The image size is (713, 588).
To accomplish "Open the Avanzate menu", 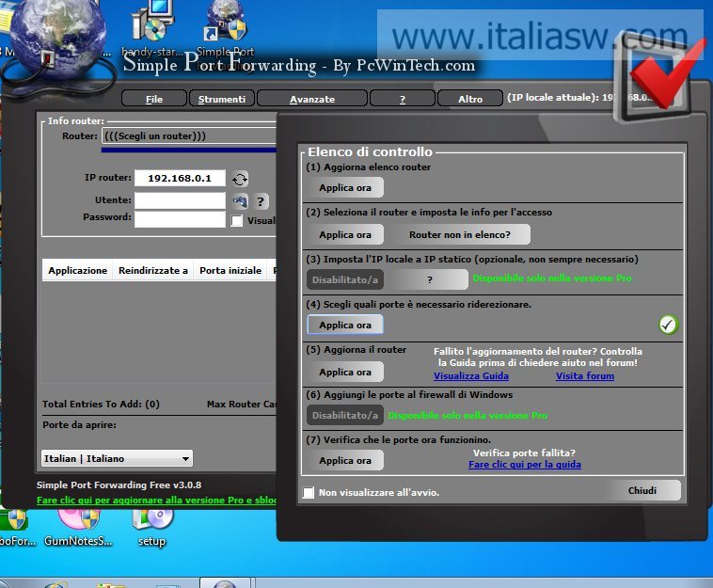I will click(312, 99).
